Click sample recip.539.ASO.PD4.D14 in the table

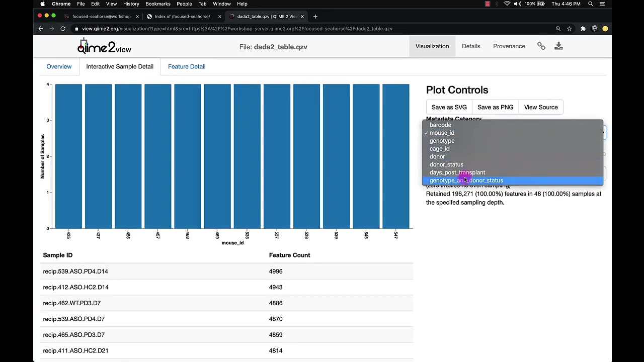click(x=75, y=271)
